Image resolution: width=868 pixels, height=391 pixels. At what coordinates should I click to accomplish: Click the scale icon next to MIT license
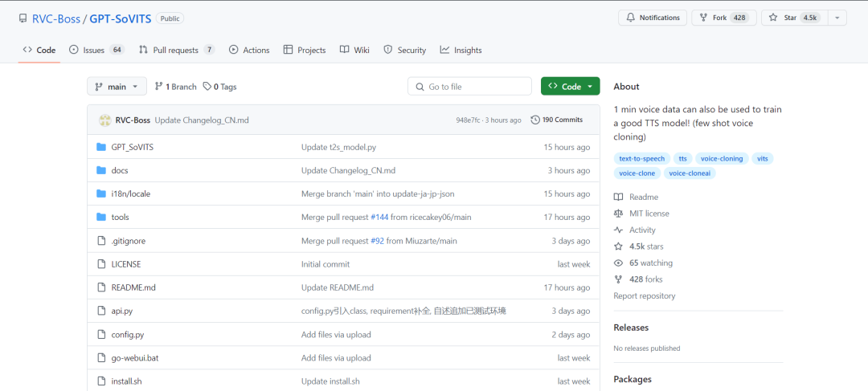pos(618,214)
